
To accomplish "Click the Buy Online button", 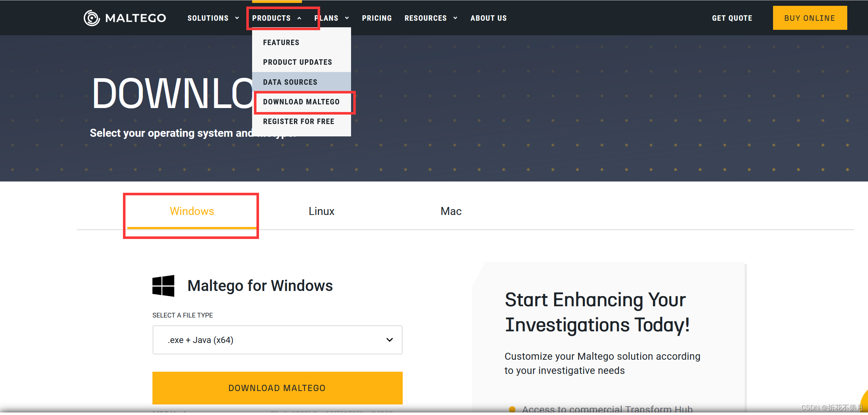I will click(x=809, y=18).
